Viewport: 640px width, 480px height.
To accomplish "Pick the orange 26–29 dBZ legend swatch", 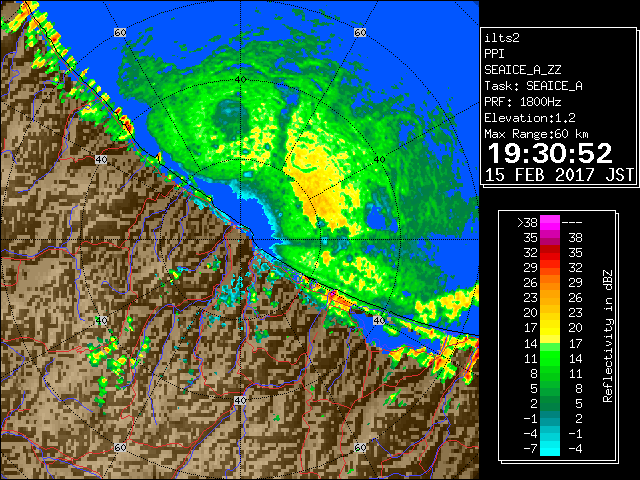I will (550, 282).
